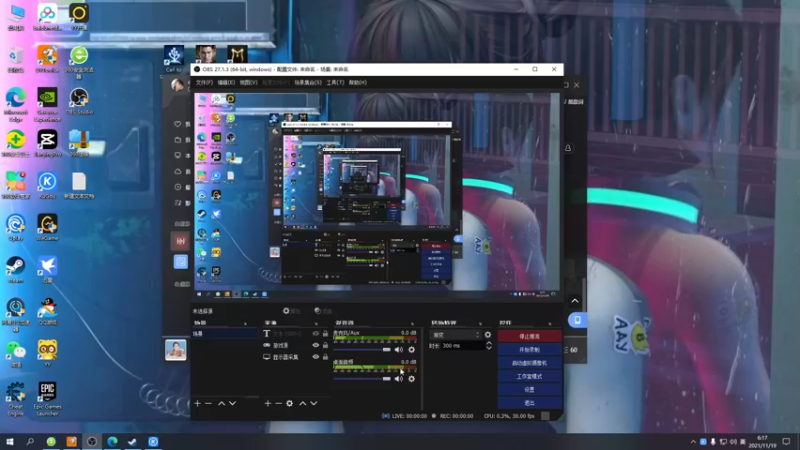Click the 开始录制 start recording button
This screenshot has height=450, width=800.
tap(530, 349)
